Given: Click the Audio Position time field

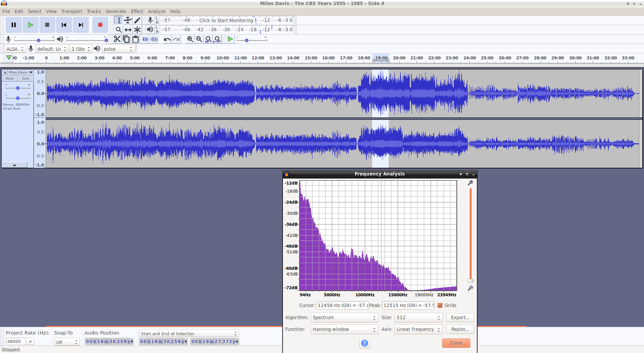Looking at the screenshot, I should pos(109,342).
